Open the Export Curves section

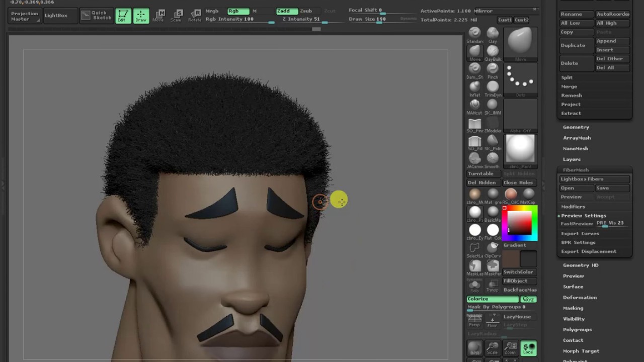click(580, 234)
